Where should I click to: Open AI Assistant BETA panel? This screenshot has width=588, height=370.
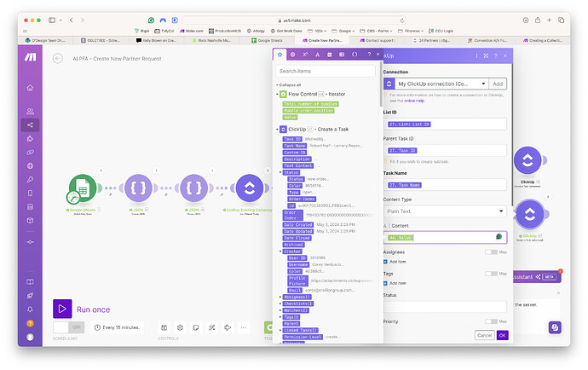[536, 277]
